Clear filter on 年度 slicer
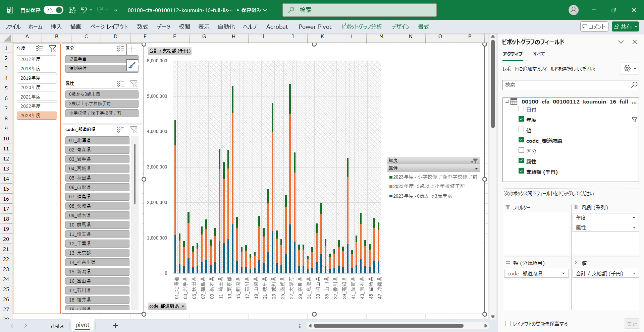Viewport: 644px width, 332px height. click(52, 49)
